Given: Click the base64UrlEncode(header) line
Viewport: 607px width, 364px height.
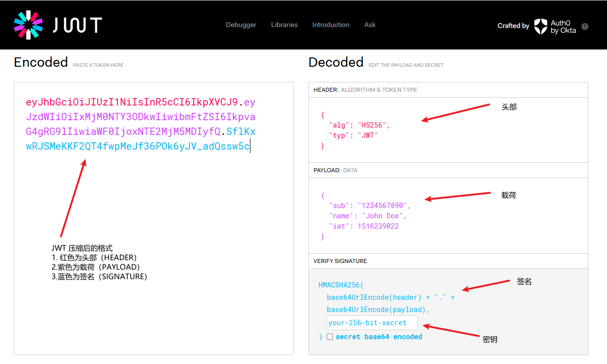Looking at the screenshot, I should click(391, 297).
